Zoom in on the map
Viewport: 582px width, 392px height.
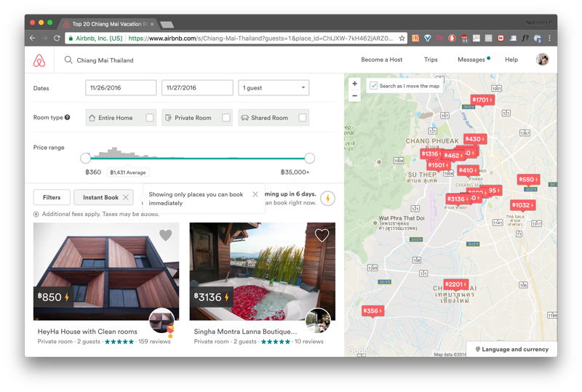click(354, 84)
